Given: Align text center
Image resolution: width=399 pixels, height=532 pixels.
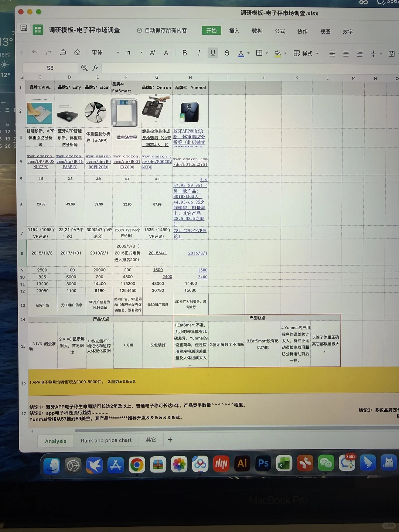Looking at the screenshot, I should pyautogui.click(x=346, y=54).
